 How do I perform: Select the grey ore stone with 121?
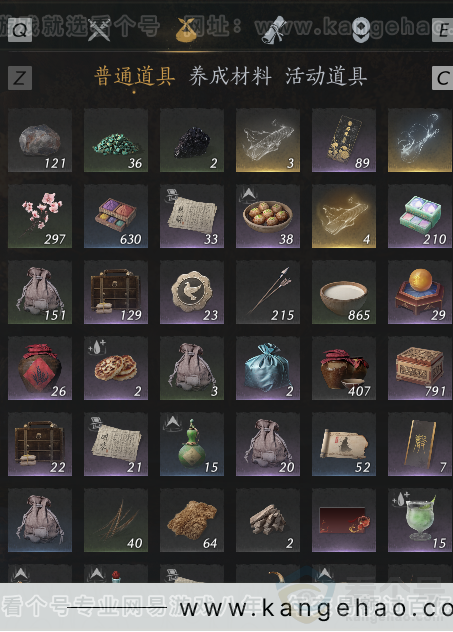[x=40, y=140]
